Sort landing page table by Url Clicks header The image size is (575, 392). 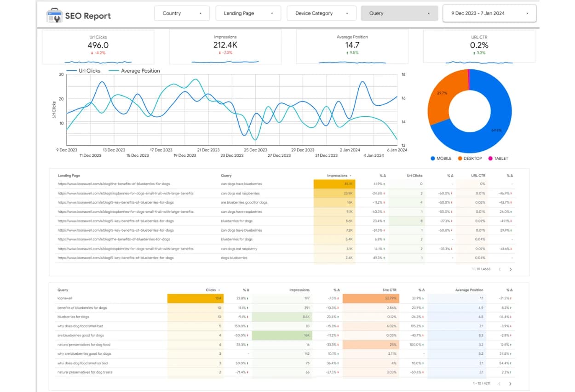(x=414, y=176)
